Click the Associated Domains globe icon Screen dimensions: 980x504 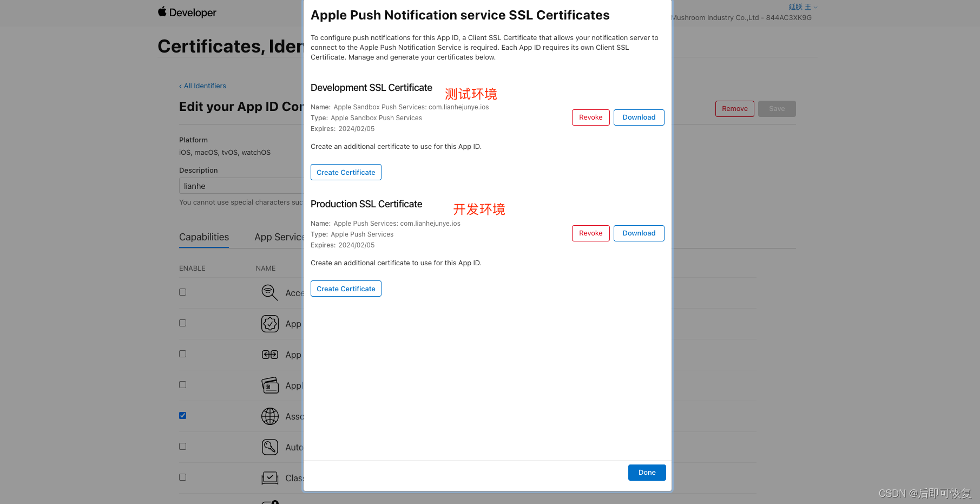[269, 416]
